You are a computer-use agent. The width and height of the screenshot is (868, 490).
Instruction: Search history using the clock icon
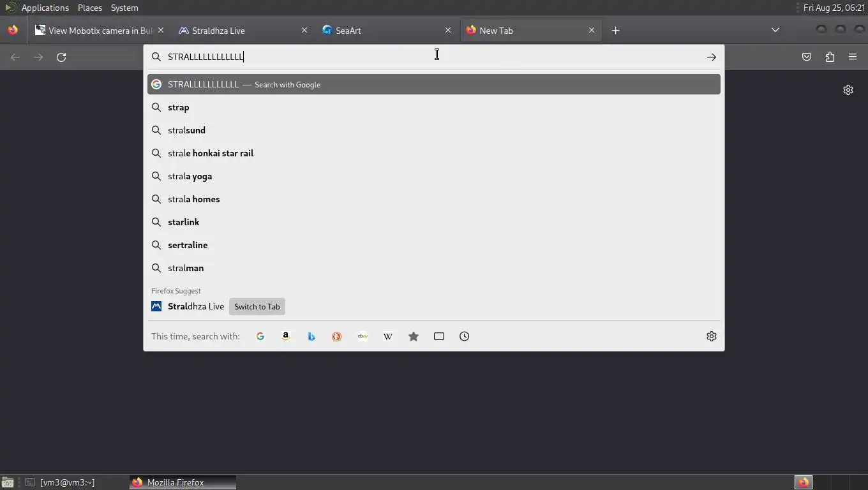click(x=465, y=336)
